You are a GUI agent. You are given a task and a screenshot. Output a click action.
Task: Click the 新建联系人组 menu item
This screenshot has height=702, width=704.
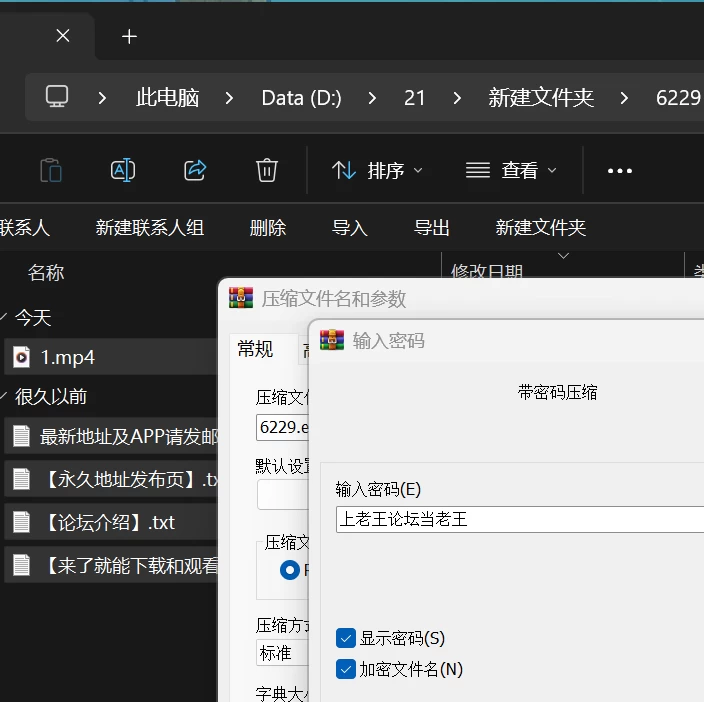coord(150,228)
